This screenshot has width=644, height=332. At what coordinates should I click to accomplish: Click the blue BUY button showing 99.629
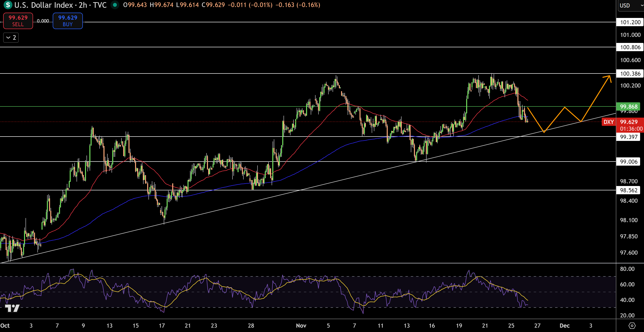pos(68,21)
